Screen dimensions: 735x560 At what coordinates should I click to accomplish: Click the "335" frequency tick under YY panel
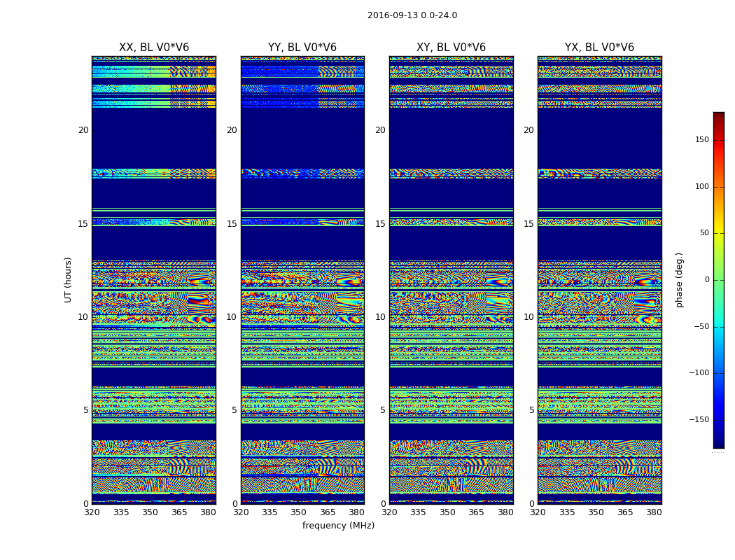(x=269, y=512)
